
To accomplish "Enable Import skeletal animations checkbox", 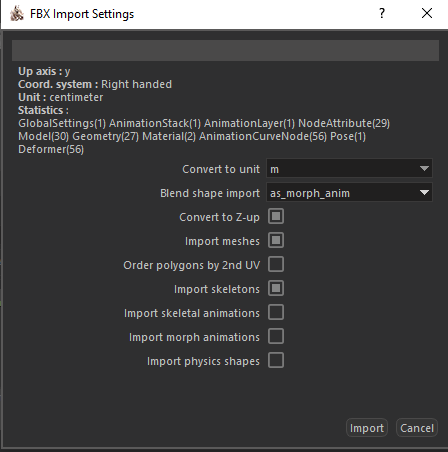I will (276, 313).
